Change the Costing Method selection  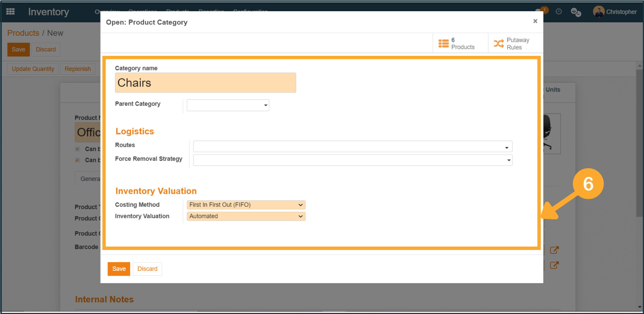click(x=246, y=205)
